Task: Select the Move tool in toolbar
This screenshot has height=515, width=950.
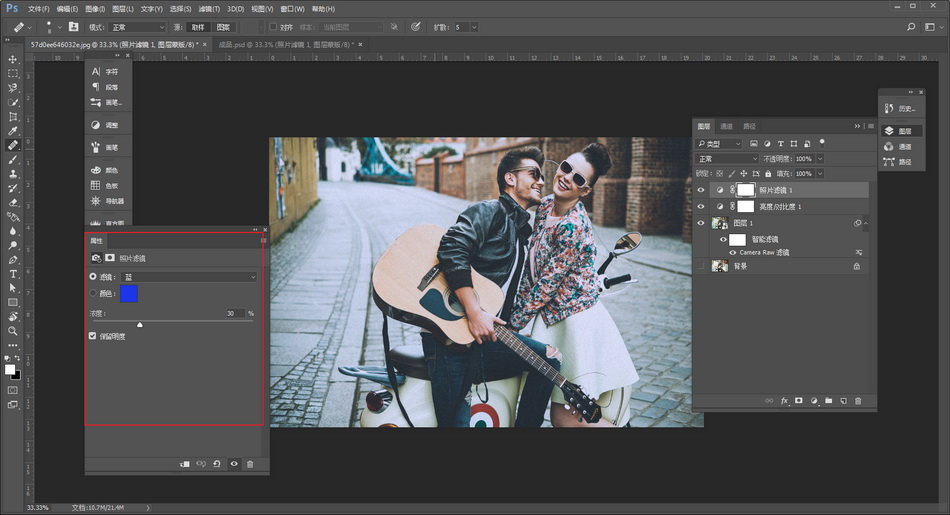Action: click(x=13, y=60)
